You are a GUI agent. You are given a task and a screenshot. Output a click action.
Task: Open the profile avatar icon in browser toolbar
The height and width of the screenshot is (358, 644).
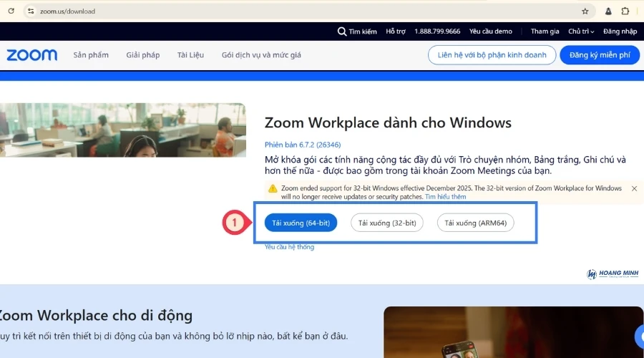point(608,11)
